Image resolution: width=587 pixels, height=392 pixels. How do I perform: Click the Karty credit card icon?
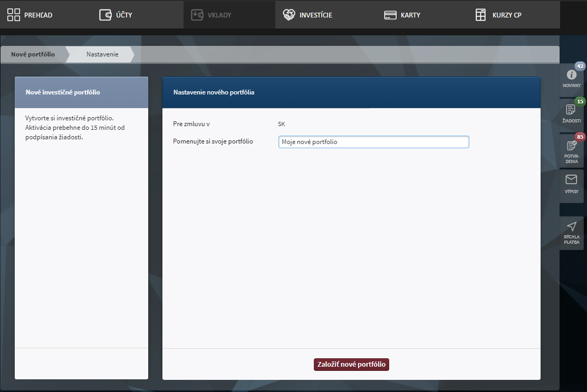click(x=390, y=15)
